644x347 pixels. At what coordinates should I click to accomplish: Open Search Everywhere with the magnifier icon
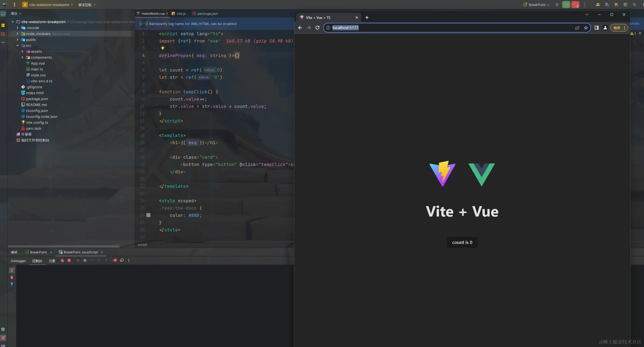click(x=634, y=5)
